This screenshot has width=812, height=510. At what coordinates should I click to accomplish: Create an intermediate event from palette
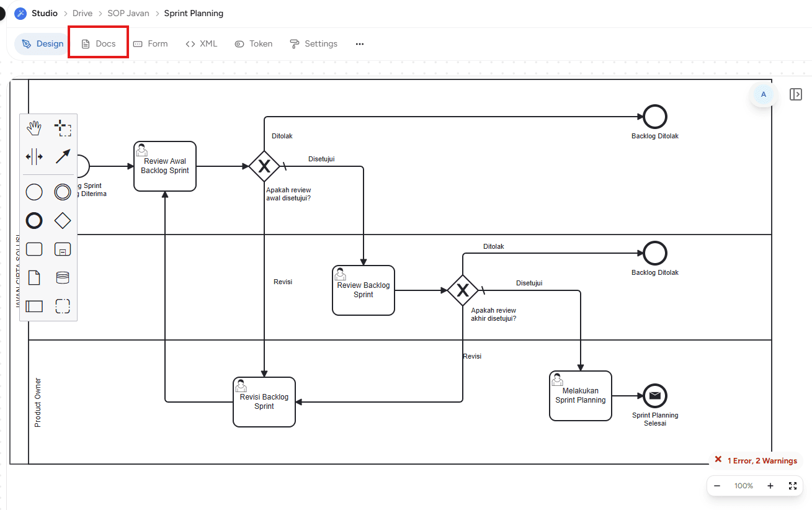click(63, 192)
